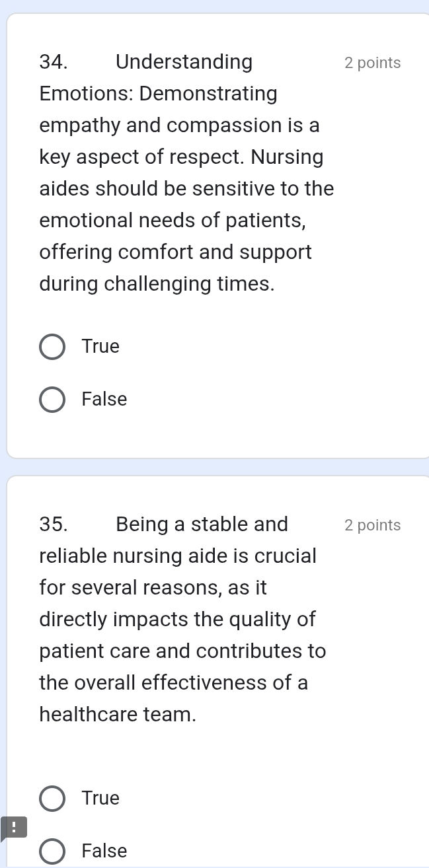Click the text "Emotions: Demonstrating"

(159, 94)
